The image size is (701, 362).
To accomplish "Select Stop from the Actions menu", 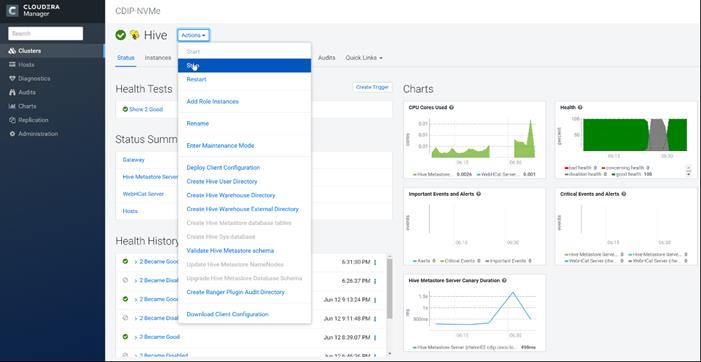I will [244, 66].
